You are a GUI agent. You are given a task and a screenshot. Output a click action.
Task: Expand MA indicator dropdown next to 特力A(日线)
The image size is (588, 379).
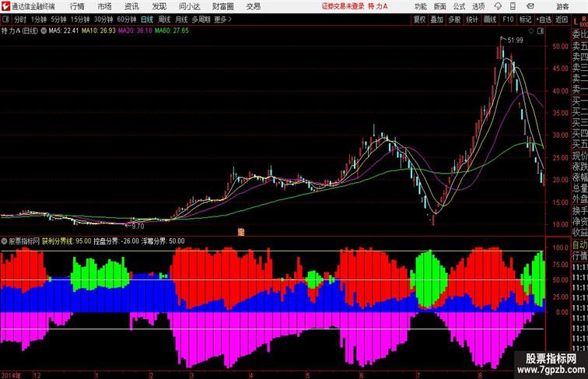pyautogui.click(x=44, y=31)
